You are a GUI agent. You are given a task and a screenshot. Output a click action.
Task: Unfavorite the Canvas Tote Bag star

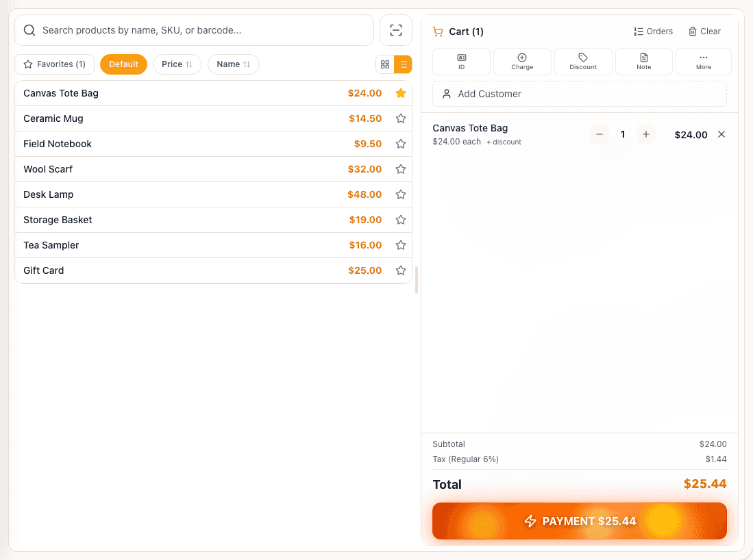point(401,93)
